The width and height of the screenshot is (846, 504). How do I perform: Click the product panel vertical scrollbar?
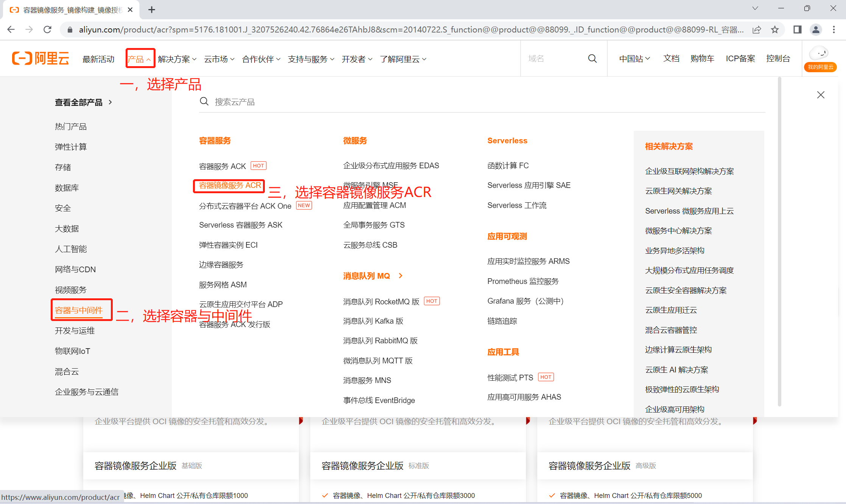779,242
